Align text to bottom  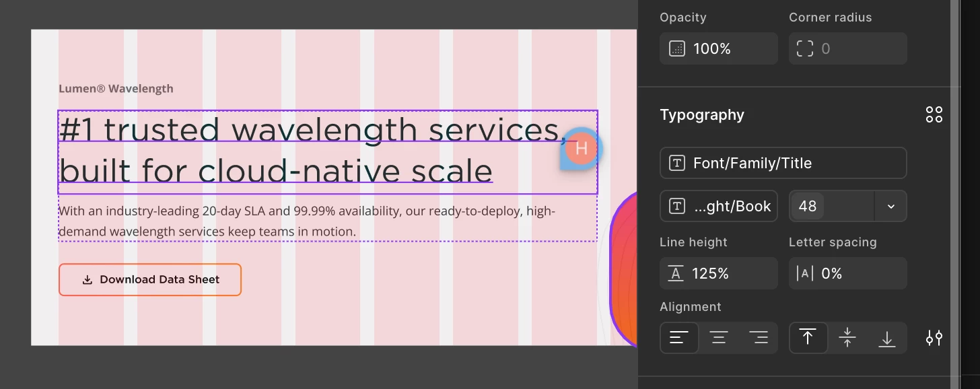887,338
